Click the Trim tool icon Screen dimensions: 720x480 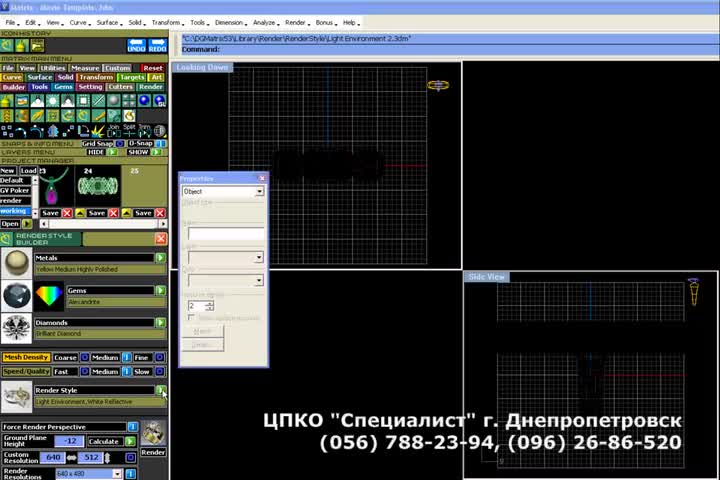(x=144, y=131)
